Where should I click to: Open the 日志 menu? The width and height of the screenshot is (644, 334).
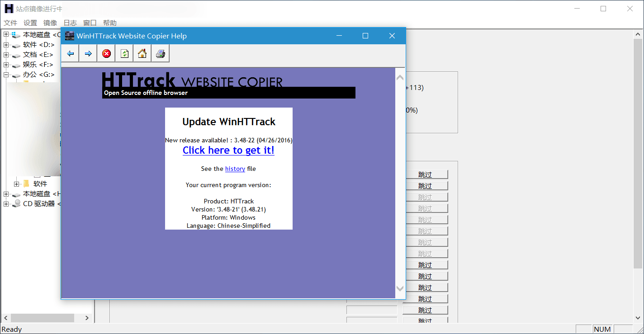tap(70, 23)
